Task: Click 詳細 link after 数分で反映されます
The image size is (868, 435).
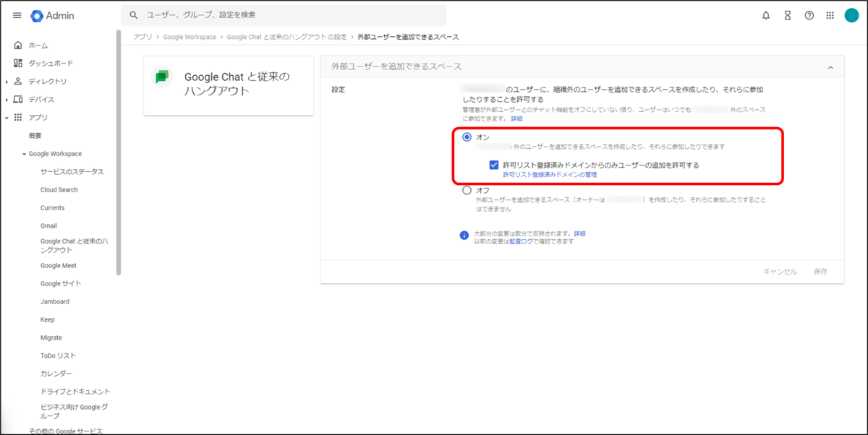Action: [579, 234]
